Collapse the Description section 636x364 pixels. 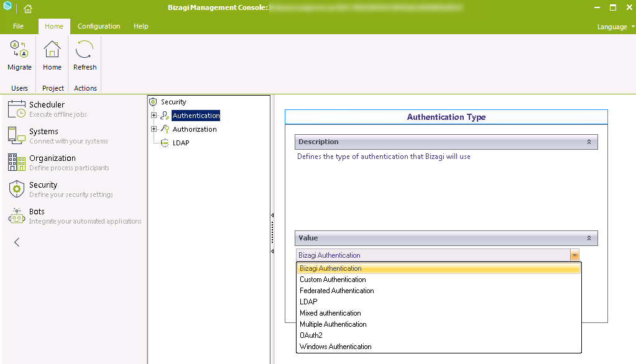589,142
